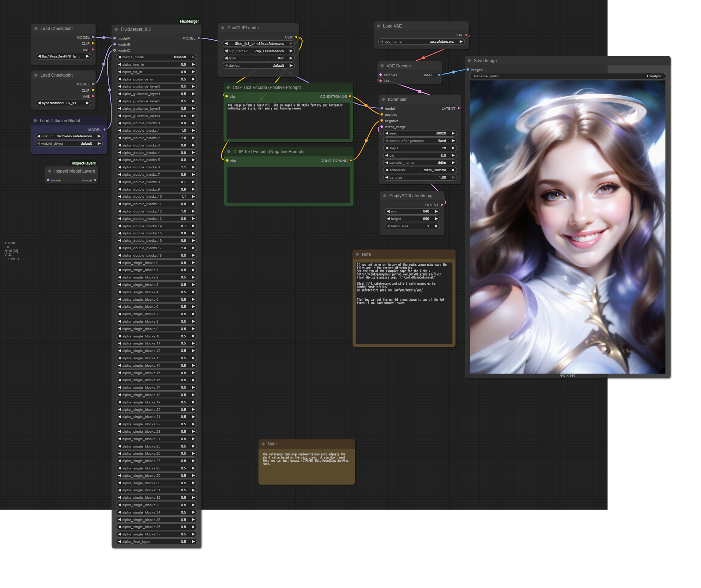This screenshot has height=588, width=701.
Task: Click the DualCLIPLoader CLIP output socket
Action: point(296,37)
